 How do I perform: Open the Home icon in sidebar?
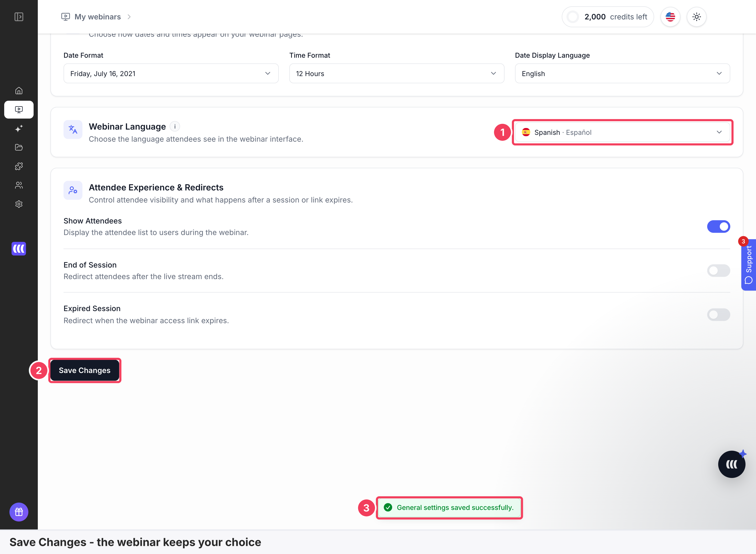click(19, 90)
